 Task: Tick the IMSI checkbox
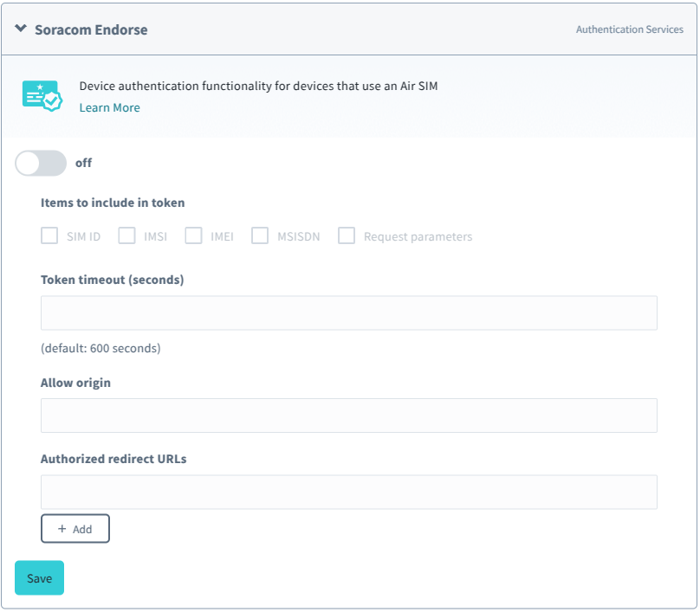(x=127, y=236)
